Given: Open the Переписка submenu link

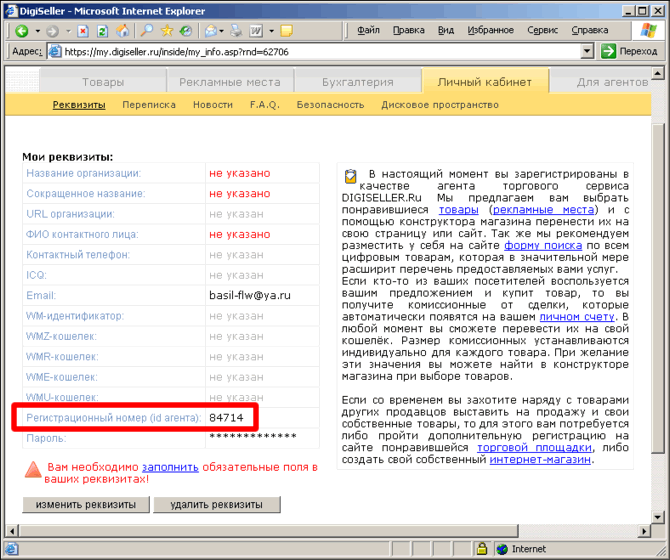Looking at the screenshot, I should tap(149, 105).
